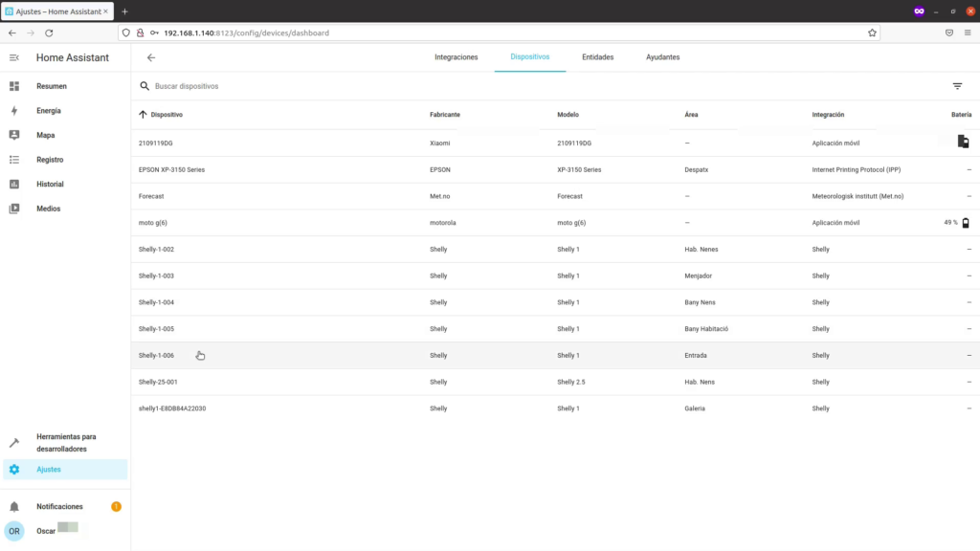Collapse the sidebar with the hamburger toggle
This screenshot has height=551, width=980.
pyautogui.click(x=12, y=57)
